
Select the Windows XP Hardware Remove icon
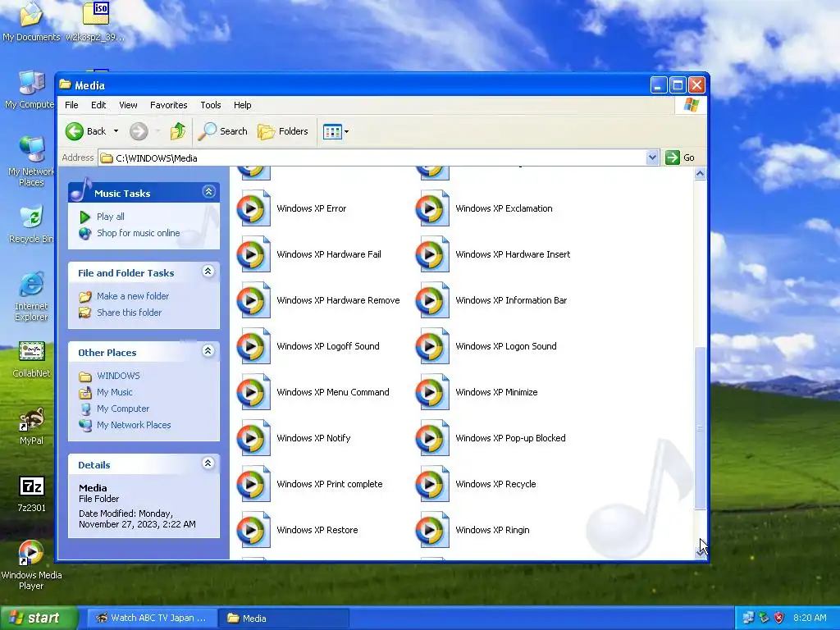click(x=253, y=300)
